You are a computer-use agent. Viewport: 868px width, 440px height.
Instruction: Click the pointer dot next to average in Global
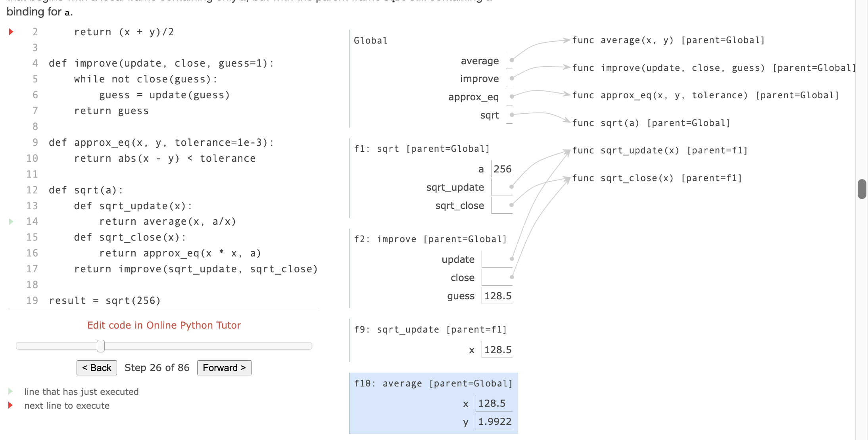coord(512,60)
